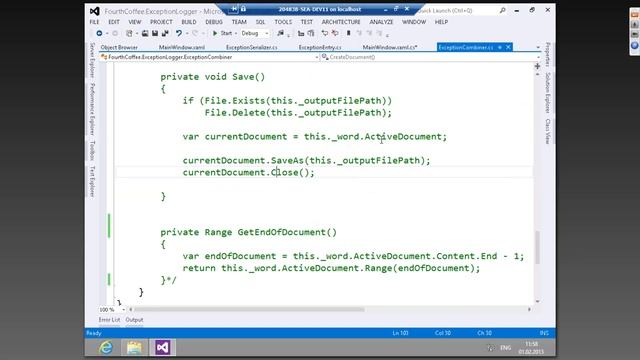
Task: Switch to the ExceptionSerializer.cs tab
Action: pyautogui.click(x=251, y=47)
